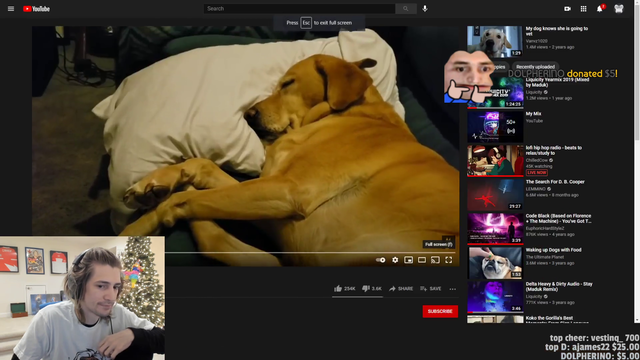This screenshot has height=360, width=640.
Task: Visit the LEMMiNO channel name
Action: (536, 189)
